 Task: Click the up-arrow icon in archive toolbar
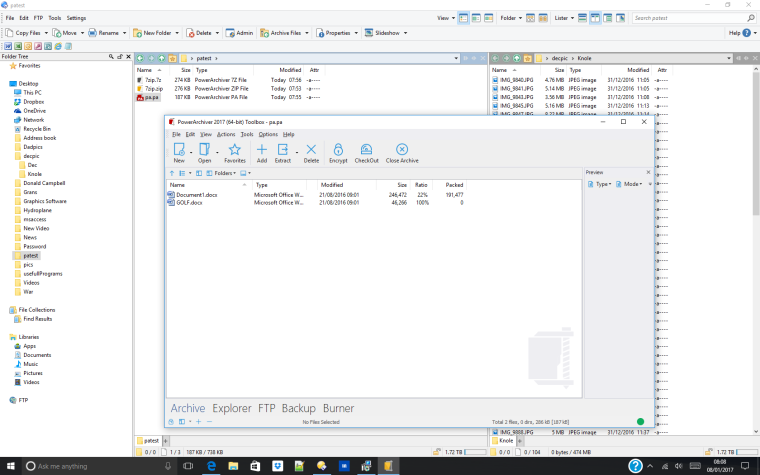coord(172,173)
